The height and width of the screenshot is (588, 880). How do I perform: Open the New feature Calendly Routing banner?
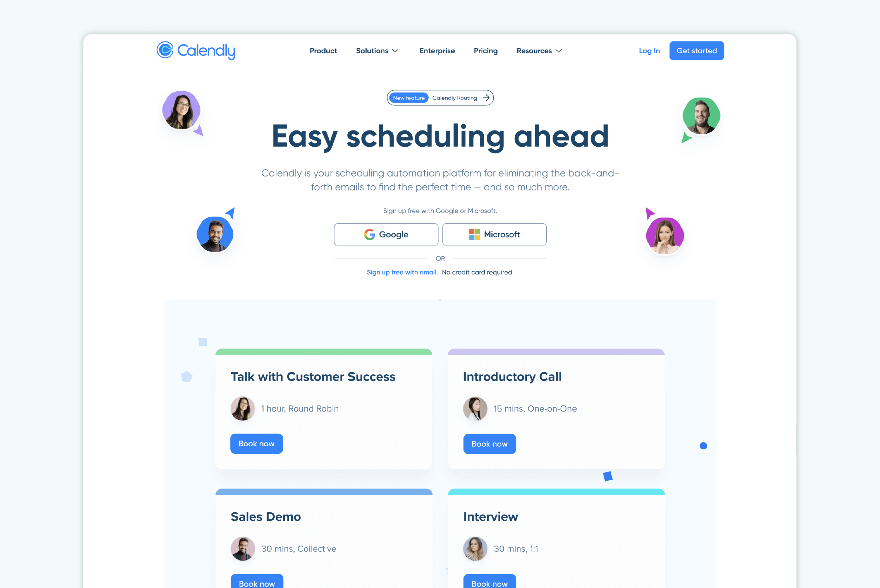[439, 97]
